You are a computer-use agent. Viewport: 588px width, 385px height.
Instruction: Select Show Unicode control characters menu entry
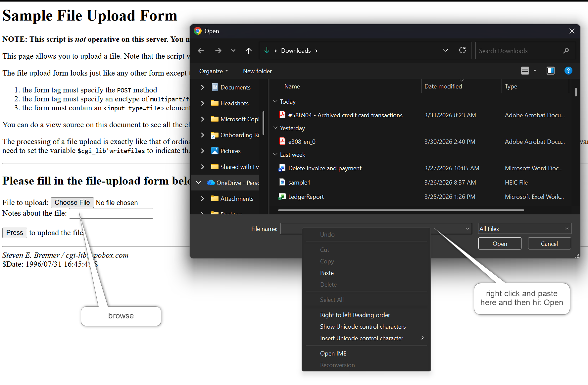click(x=363, y=327)
